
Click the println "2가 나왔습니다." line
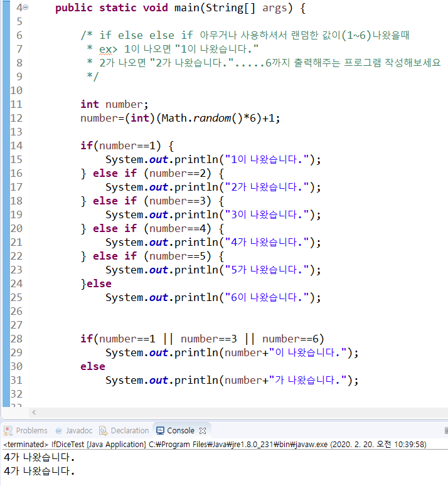pos(213,187)
